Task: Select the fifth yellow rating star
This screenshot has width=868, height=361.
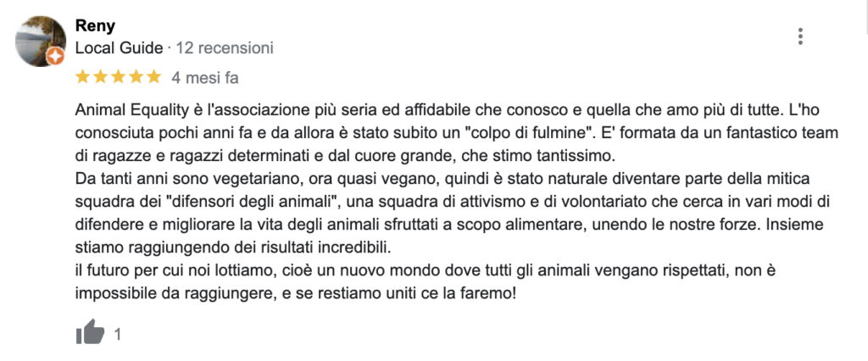Action: [153, 77]
